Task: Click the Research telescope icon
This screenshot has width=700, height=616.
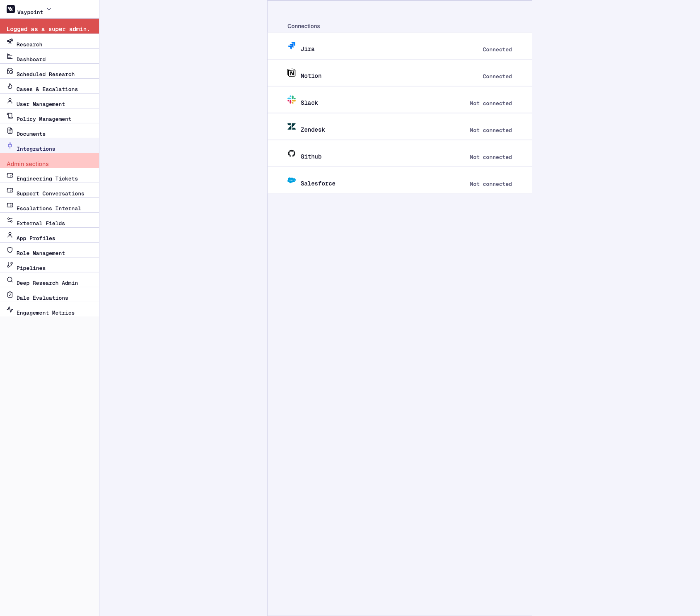Action: (10, 41)
